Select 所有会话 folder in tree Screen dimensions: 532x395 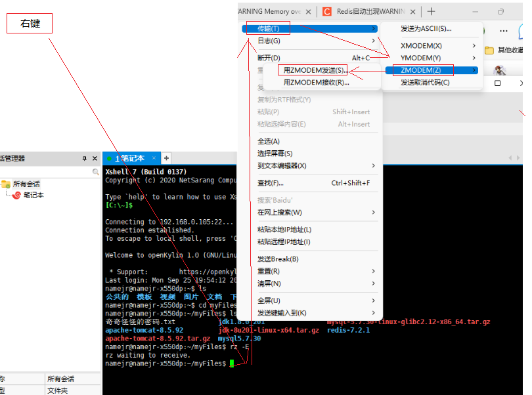click(x=26, y=184)
